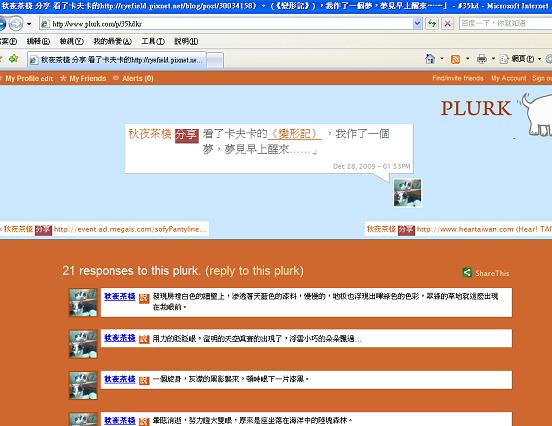Click the green ShareThis icon
Viewport: 552px width, 426px height.
point(467,272)
